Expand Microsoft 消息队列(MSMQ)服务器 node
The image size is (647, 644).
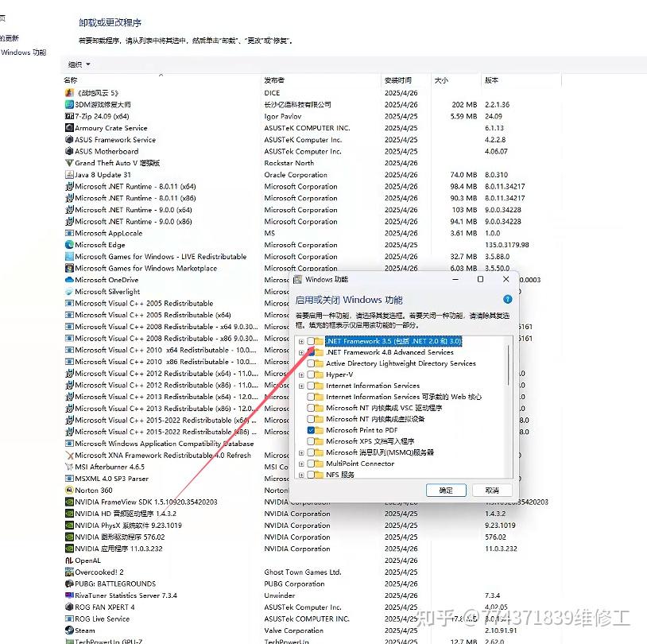[301, 453]
